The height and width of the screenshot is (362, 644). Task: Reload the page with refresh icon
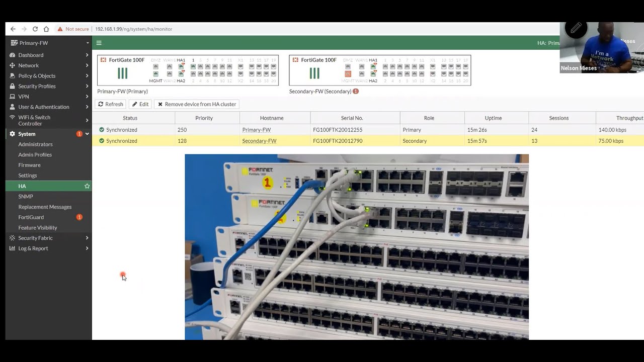[35, 29]
